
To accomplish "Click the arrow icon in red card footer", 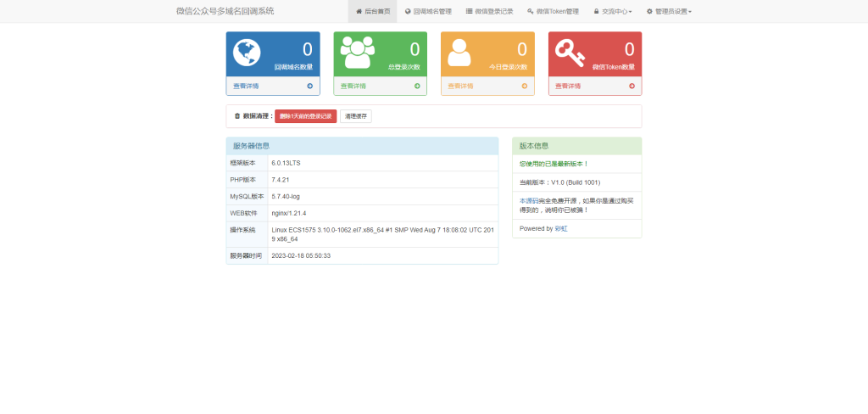I will (632, 86).
